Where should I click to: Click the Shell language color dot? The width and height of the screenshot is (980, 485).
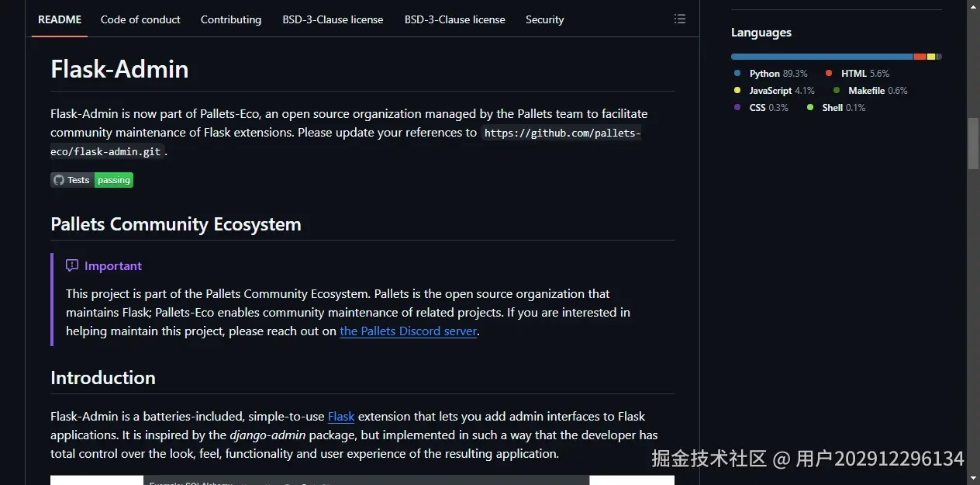(x=810, y=108)
